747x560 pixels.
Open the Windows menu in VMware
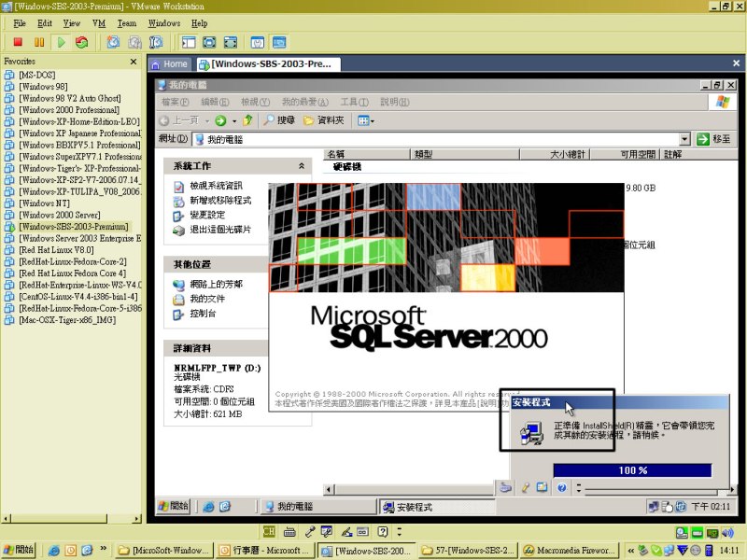(164, 23)
